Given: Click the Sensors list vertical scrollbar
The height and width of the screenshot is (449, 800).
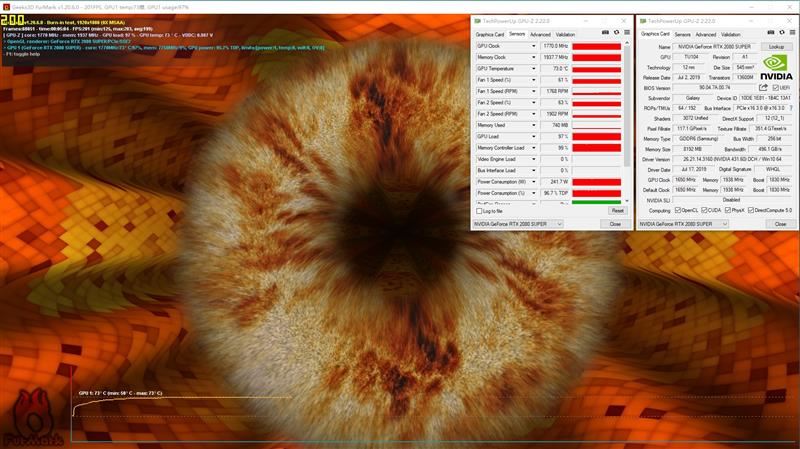Looking at the screenshot, I should tap(627, 107).
